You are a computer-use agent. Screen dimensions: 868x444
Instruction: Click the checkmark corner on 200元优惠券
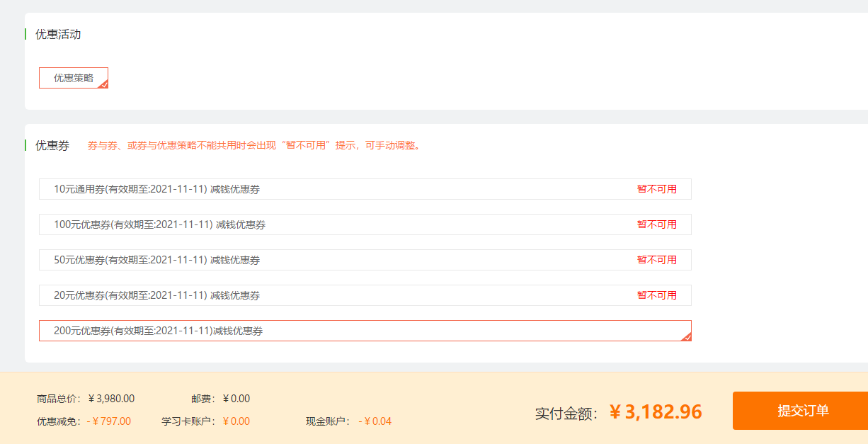[x=686, y=337]
